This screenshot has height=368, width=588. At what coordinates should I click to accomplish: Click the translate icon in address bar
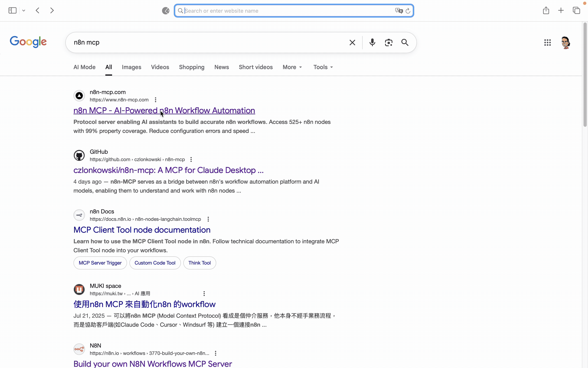(399, 11)
